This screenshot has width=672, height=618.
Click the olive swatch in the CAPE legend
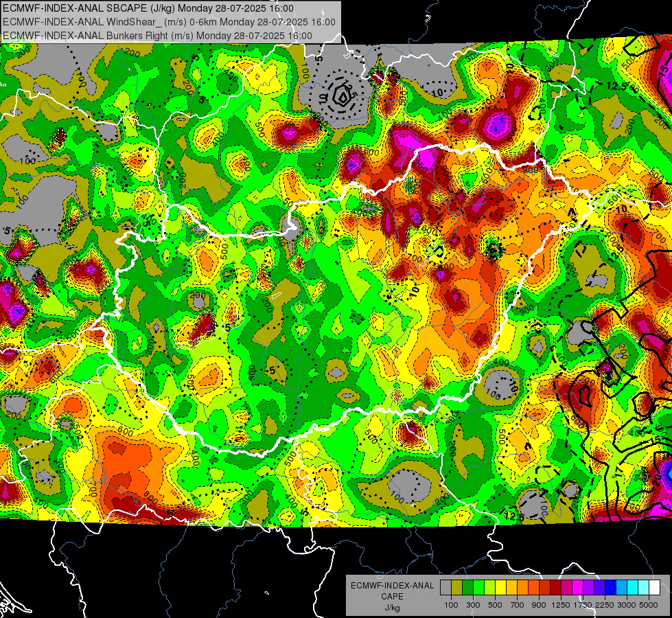tap(457, 588)
